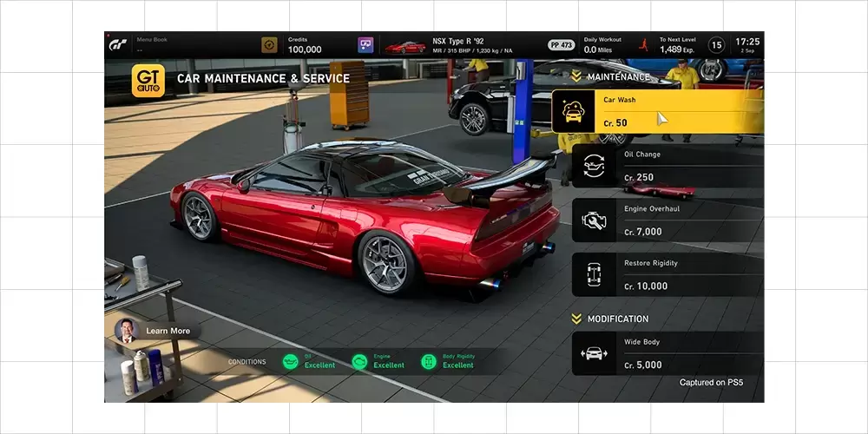Click the 17:25 clock display
This screenshot has height=434, width=868.
747,42
